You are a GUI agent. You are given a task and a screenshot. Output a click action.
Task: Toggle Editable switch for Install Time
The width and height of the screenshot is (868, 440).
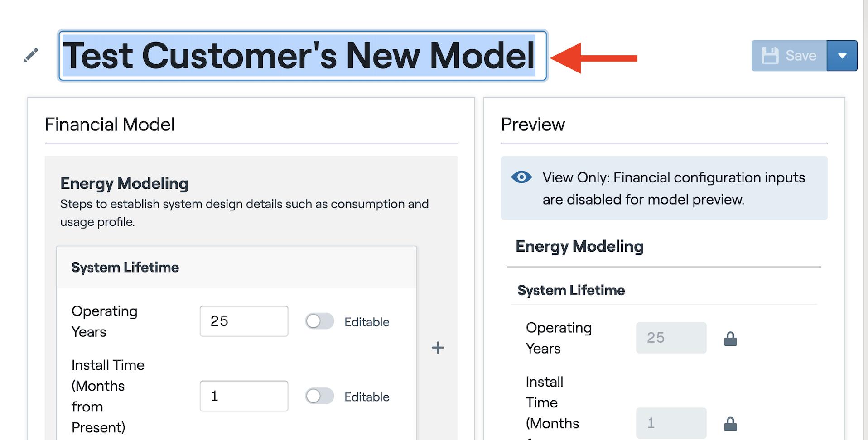(319, 396)
